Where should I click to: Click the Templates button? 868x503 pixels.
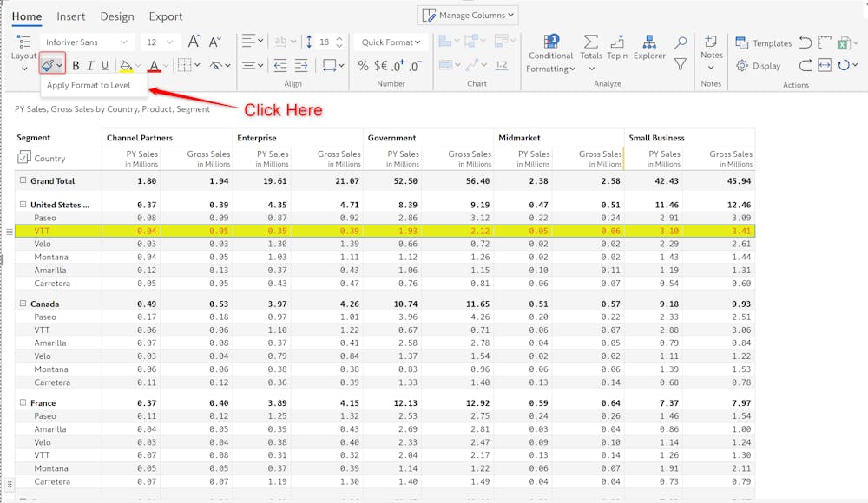pos(764,42)
